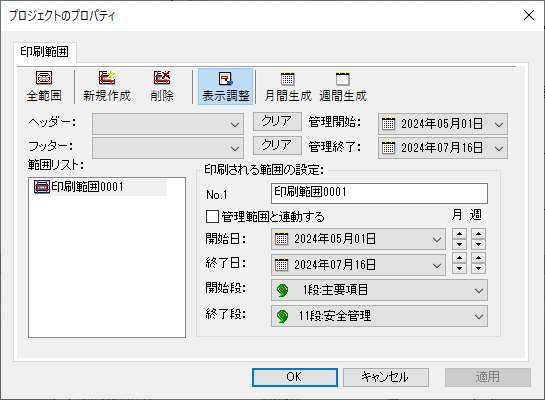Click the 週間生成 calendar icon

pyautogui.click(x=342, y=79)
